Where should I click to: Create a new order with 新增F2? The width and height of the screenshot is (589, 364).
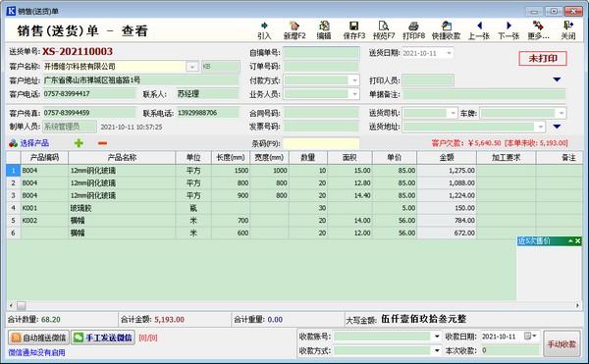pyautogui.click(x=294, y=30)
